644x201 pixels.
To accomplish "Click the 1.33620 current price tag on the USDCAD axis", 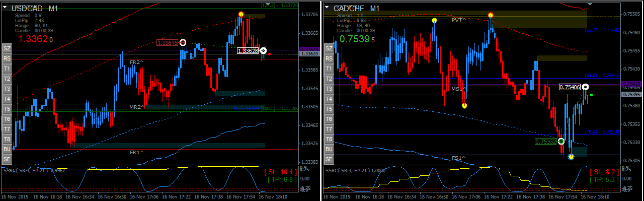I will pyautogui.click(x=309, y=53).
